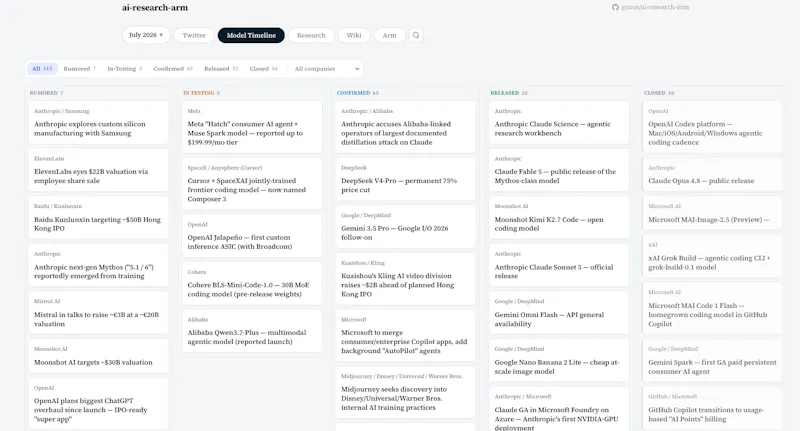The width and height of the screenshot is (800, 431).
Task: Open Microsoft MAI Code 1 Flash card
Action: point(712,309)
